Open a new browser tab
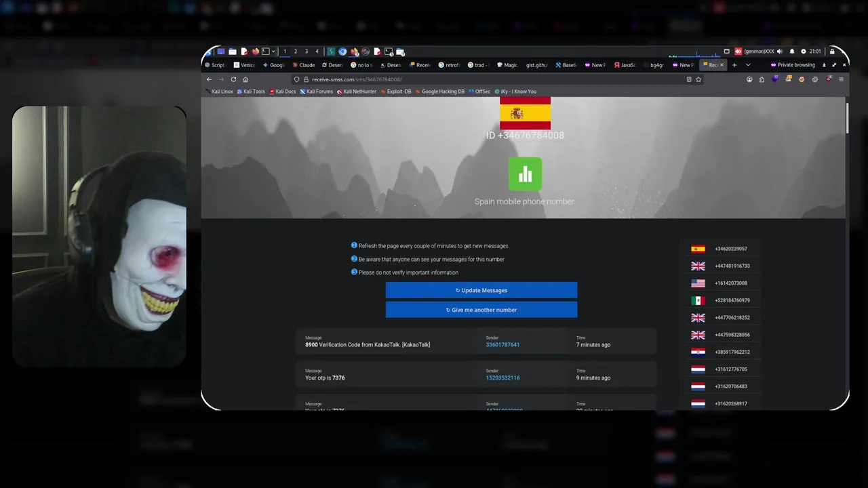The width and height of the screenshot is (868, 488). [x=734, y=65]
